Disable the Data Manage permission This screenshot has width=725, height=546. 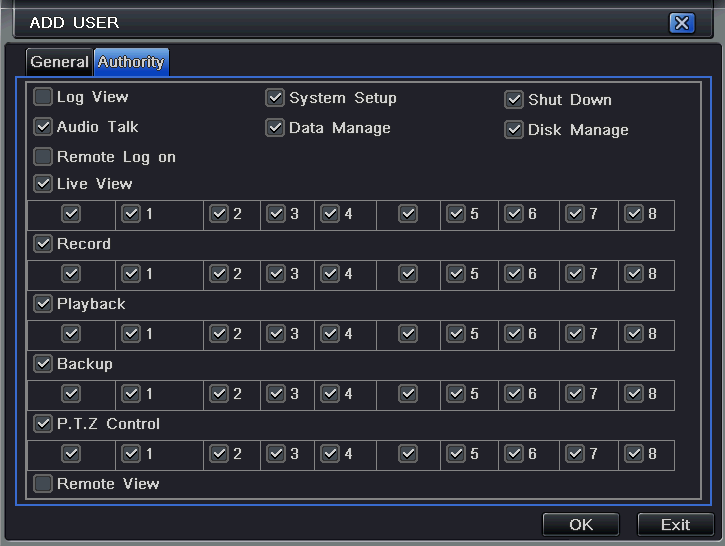pos(275,128)
